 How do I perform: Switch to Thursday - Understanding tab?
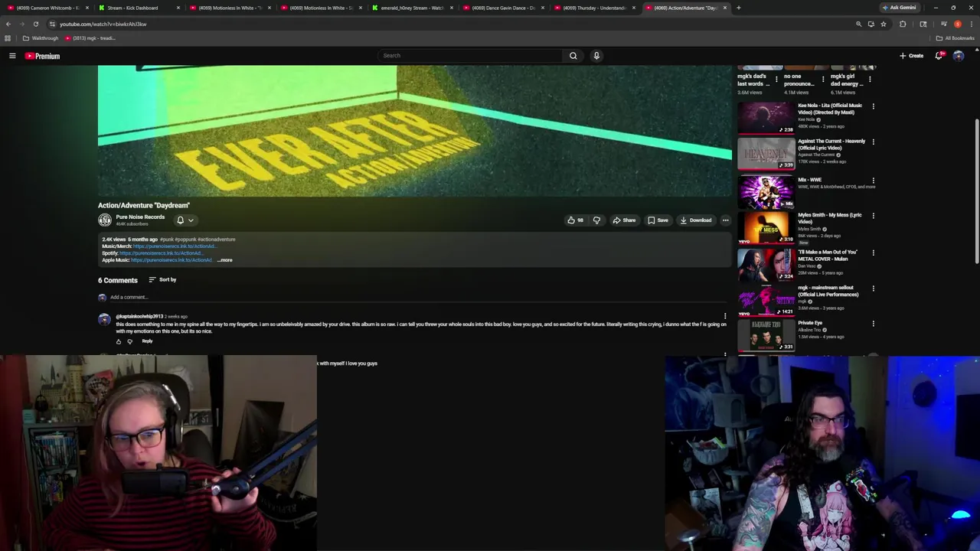click(x=594, y=8)
